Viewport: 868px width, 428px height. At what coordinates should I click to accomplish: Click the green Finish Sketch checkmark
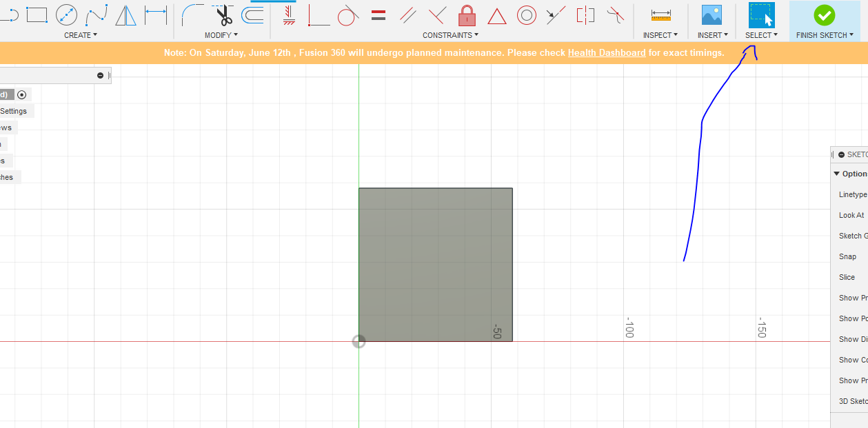pos(824,14)
